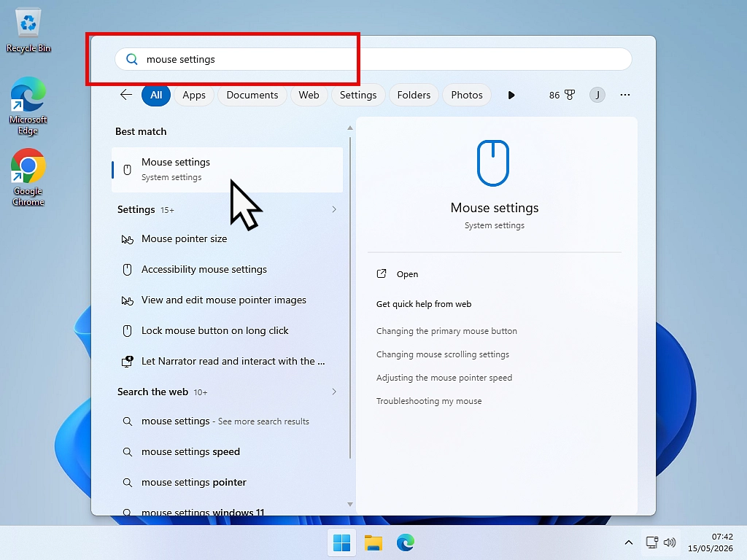Click the Windows Start button on taskbar
Screen dimensions: 747x560
point(341,542)
